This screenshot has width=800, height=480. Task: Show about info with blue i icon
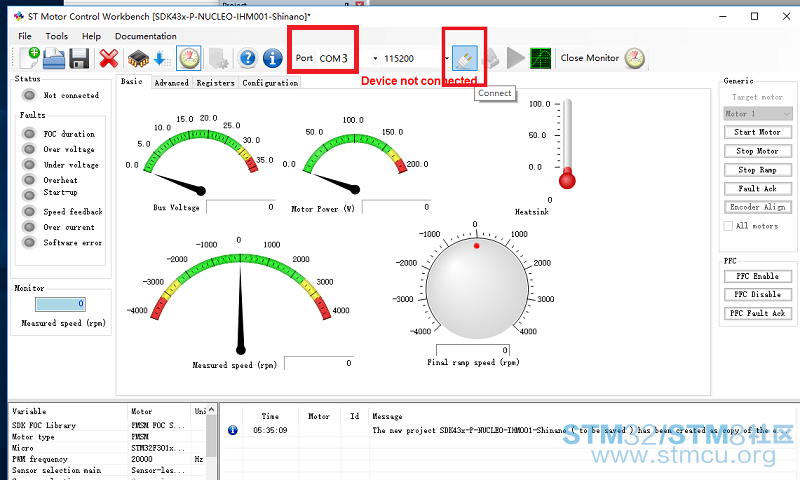[272, 58]
